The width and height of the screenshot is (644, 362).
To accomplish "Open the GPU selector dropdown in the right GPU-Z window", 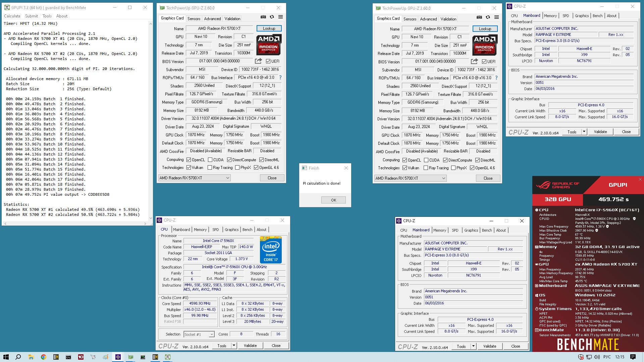I will [410, 178].
